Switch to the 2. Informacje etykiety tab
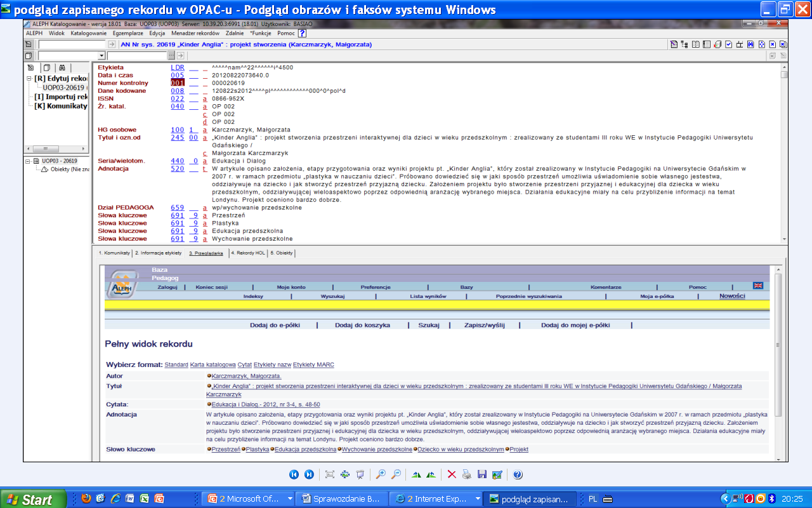Screen dimensions: 812x508 [x=159, y=253]
